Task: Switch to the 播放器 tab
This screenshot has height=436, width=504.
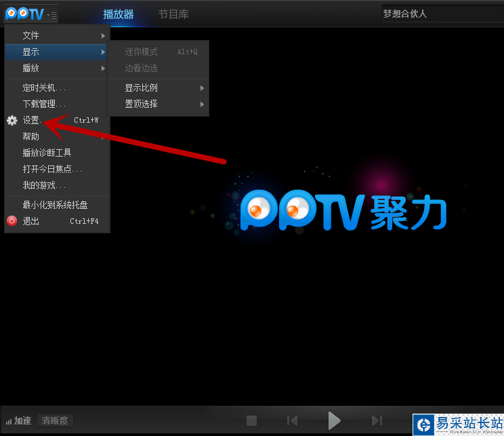Action: pos(119,14)
